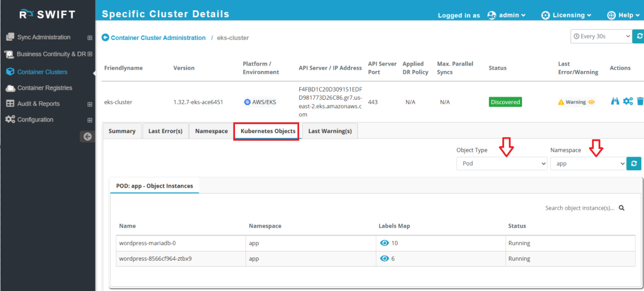
Task: Collapse the sidebar with the arrow button
Action: [87, 137]
